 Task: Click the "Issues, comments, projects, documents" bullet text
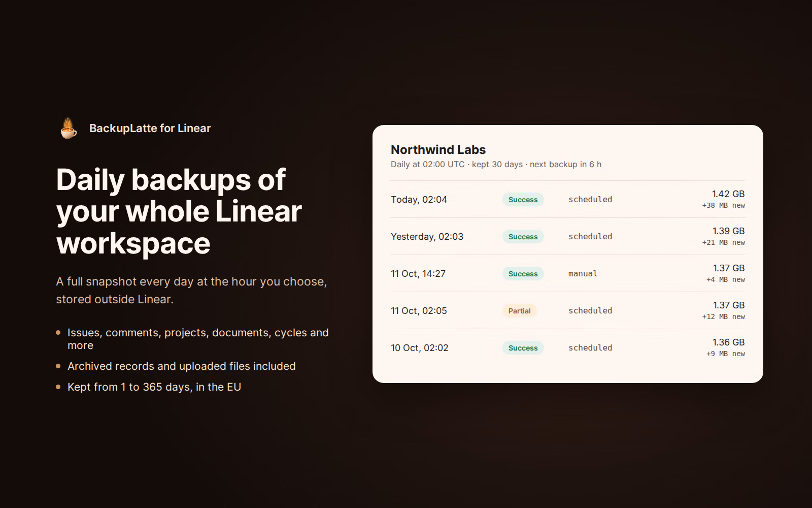click(x=198, y=339)
